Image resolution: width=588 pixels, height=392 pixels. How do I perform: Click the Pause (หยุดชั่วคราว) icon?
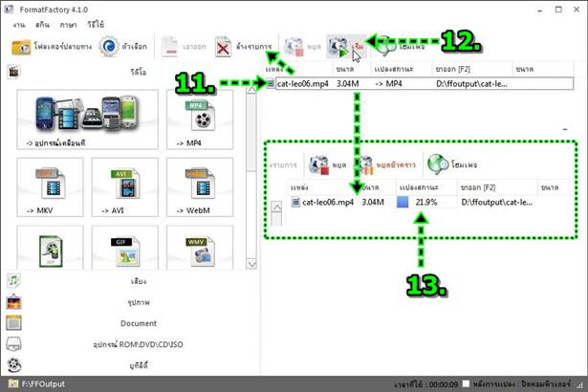click(364, 165)
